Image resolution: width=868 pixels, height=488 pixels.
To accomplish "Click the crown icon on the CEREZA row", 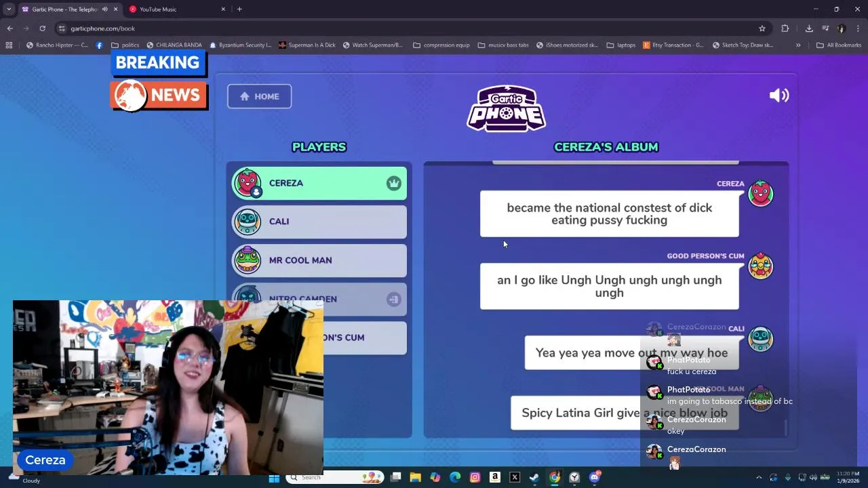I will tap(394, 183).
